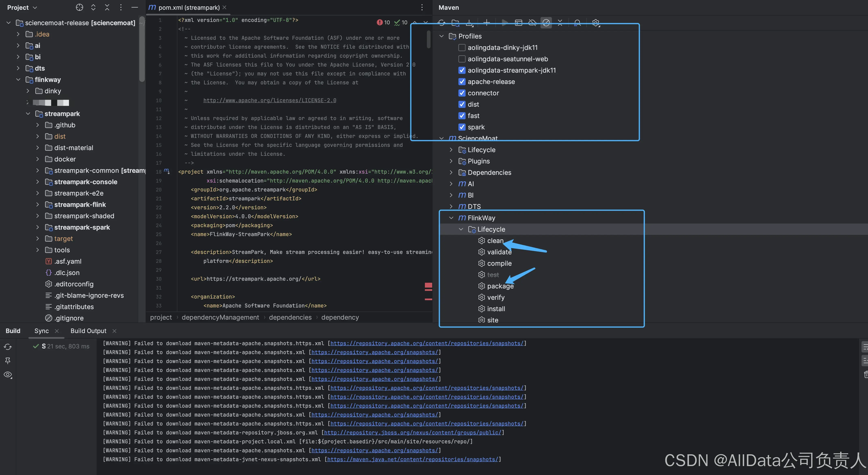Uncheck dist profile checkbox
The height and width of the screenshot is (475, 868).
tap(462, 104)
